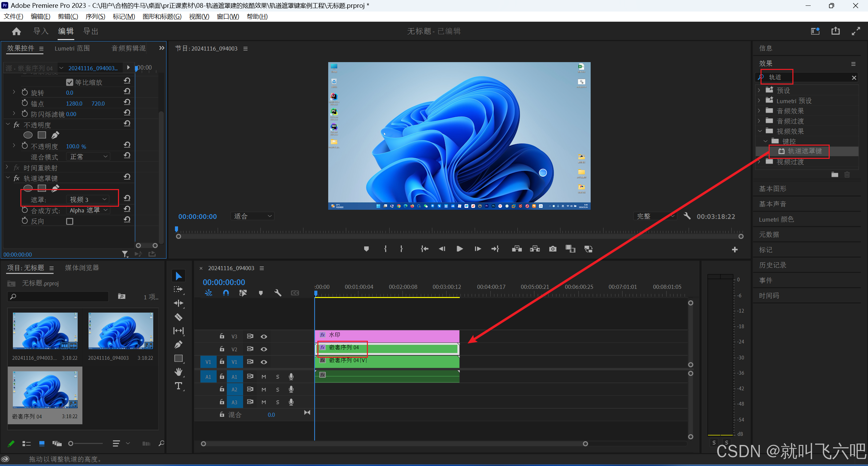
Task: Open the 混合模式 正常 dropdown
Action: tap(88, 157)
